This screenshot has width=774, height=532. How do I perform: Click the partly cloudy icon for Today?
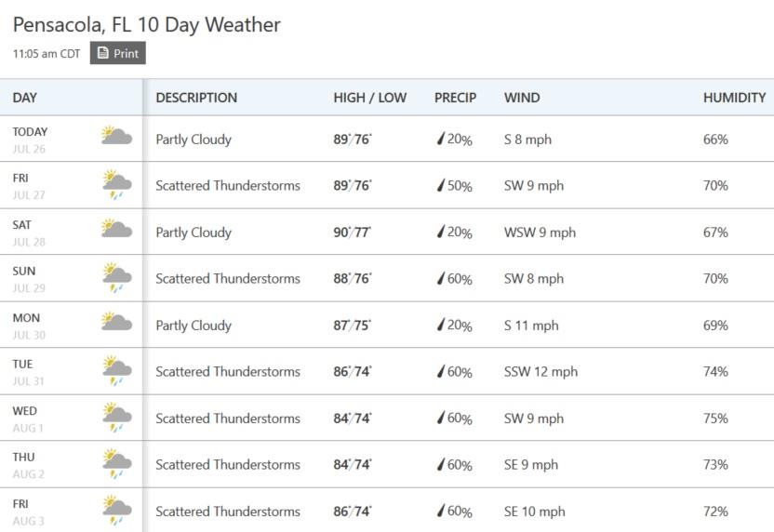116,135
